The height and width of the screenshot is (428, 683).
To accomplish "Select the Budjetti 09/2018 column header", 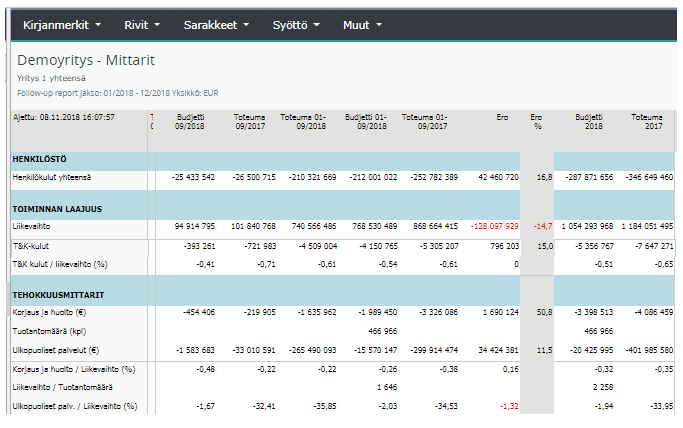I will (x=190, y=122).
